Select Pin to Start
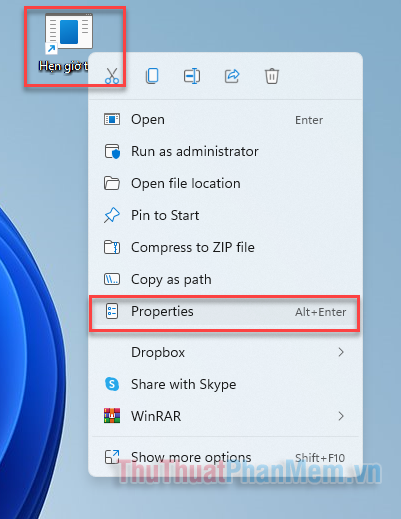This screenshot has width=401, height=519. tap(225, 215)
